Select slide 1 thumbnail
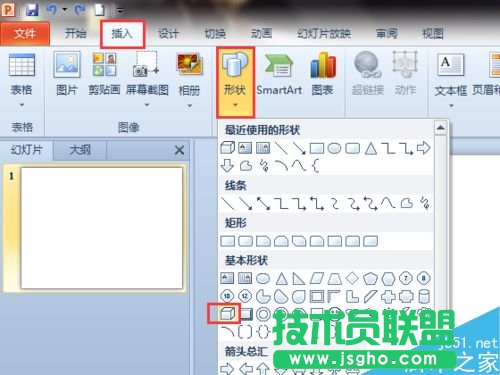This screenshot has height=375, width=500. coord(101,228)
